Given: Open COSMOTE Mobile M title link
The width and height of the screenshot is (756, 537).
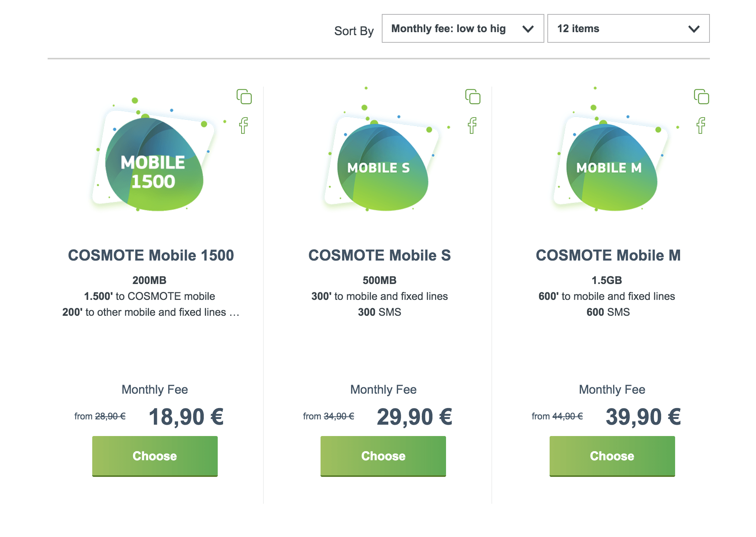Looking at the screenshot, I should click(x=608, y=255).
